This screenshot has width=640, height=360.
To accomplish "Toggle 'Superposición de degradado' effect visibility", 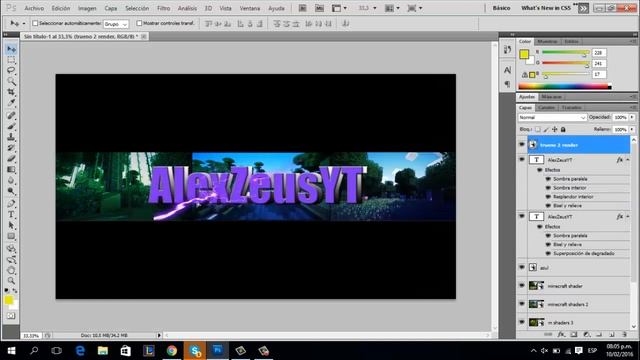I will point(548,253).
